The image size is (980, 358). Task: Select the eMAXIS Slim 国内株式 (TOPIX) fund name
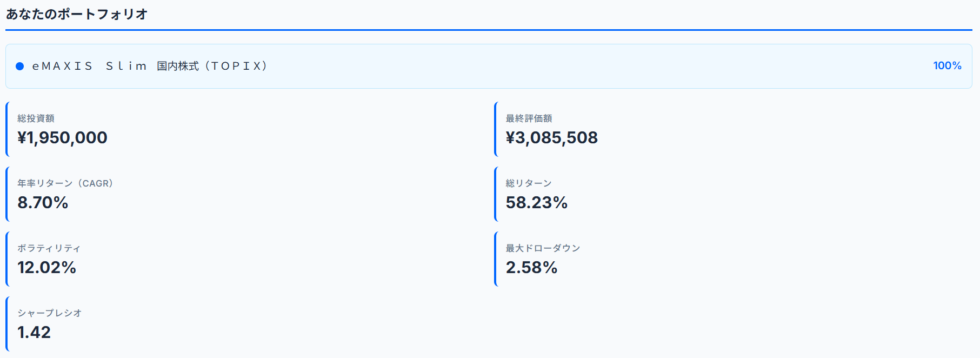tap(150, 66)
